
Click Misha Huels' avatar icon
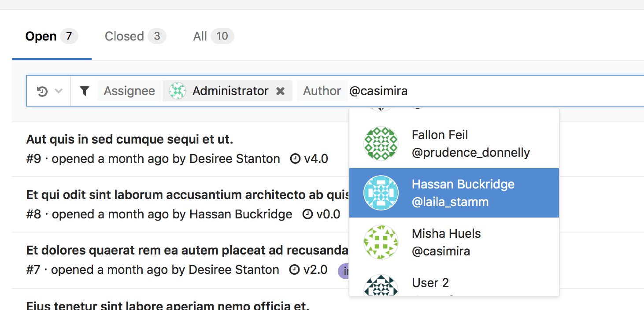[381, 242]
